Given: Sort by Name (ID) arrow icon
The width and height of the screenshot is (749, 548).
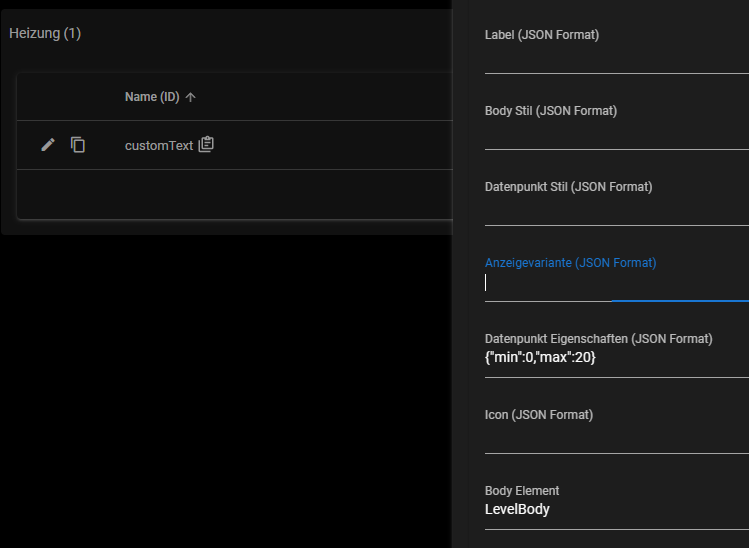Looking at the screenshot, I should 191,97.
